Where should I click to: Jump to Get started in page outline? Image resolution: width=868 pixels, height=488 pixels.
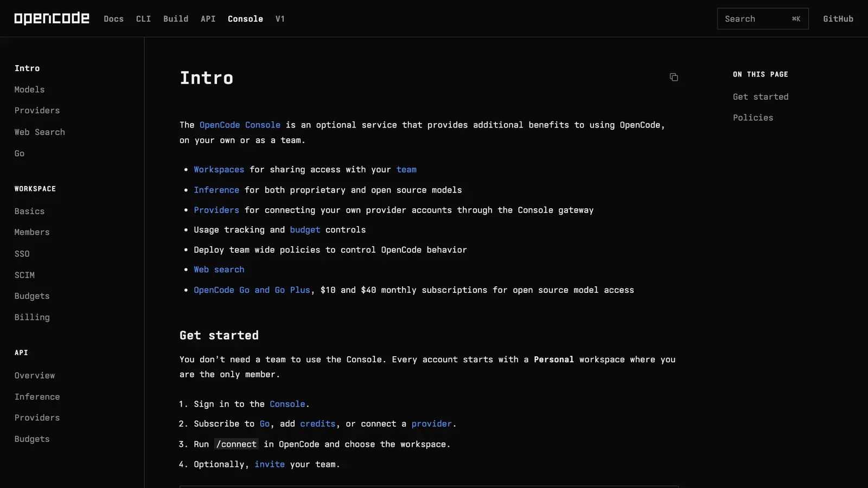click(761, 97)
